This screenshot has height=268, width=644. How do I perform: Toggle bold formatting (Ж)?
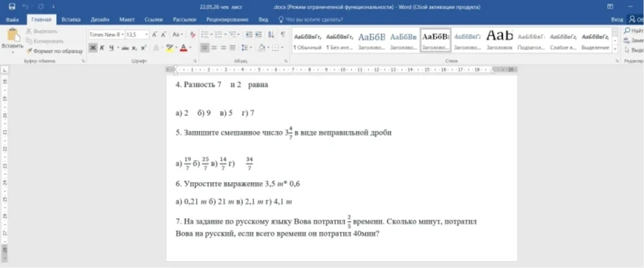93,48
